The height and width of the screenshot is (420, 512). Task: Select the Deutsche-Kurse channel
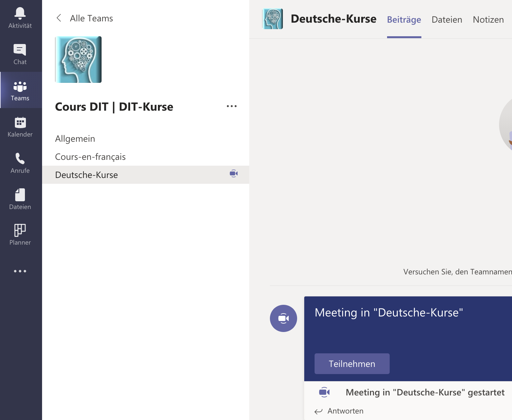tap(146, 175)
